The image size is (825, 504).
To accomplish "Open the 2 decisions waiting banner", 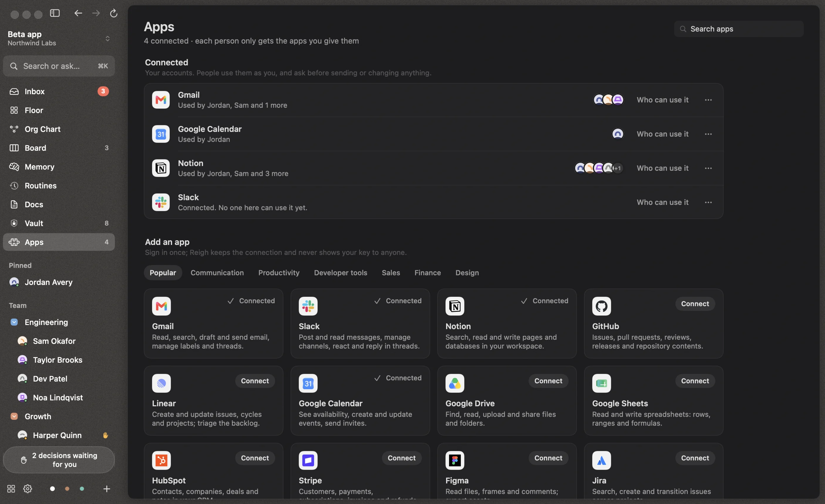I will [x=59, y=460].
